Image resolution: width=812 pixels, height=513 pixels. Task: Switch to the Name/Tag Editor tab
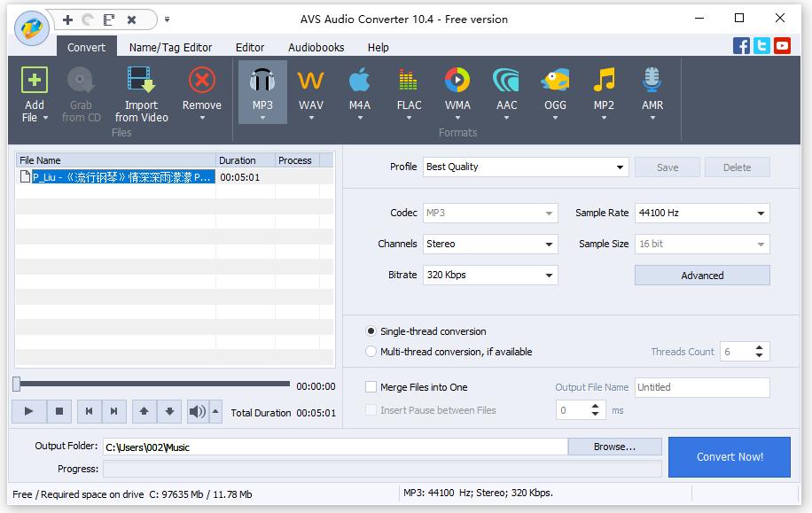coord(170,48)
